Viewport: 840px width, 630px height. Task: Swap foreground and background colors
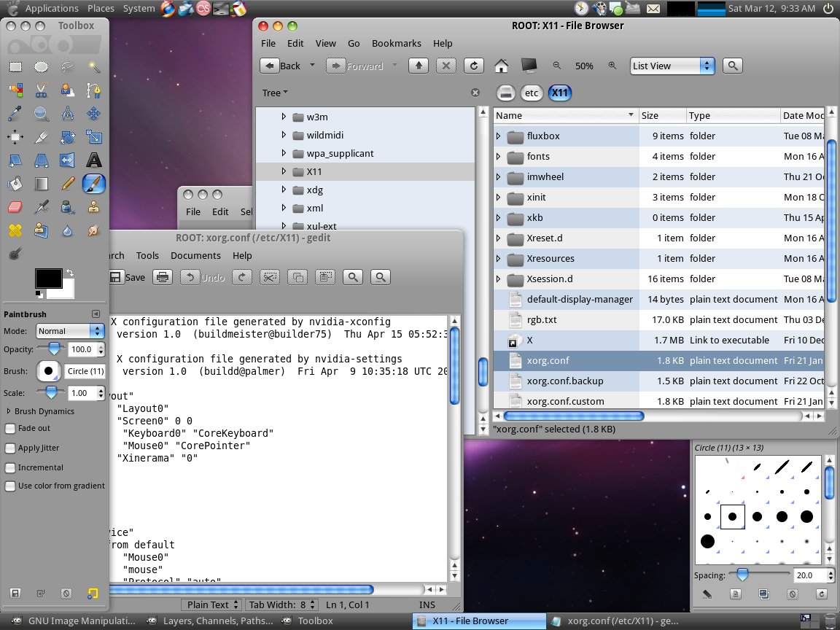click(x=70, y=273)
